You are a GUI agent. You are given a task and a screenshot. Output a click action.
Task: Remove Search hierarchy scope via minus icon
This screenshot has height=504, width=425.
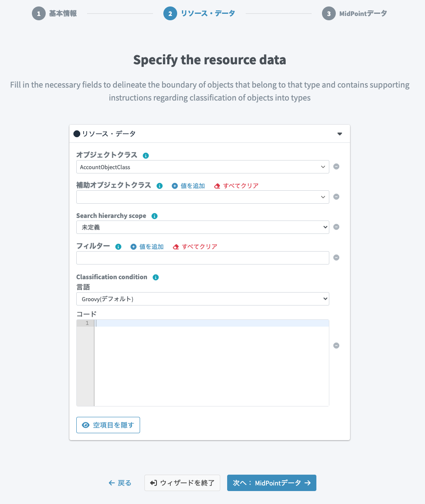pos(336,227)
